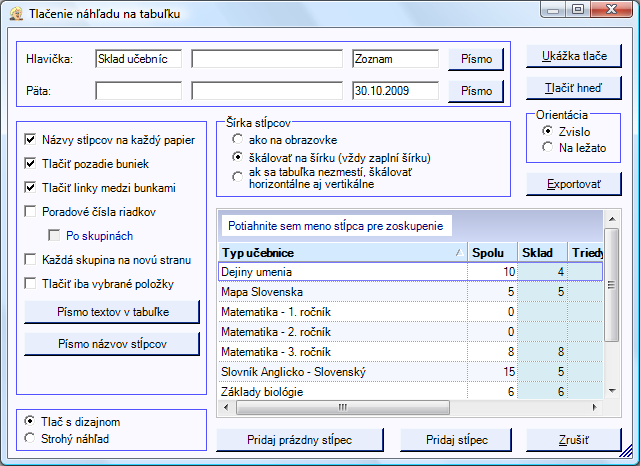Select 'Matematika - 2. ročník' row
This screenshot has width=640, height=466.
point(411,332)
